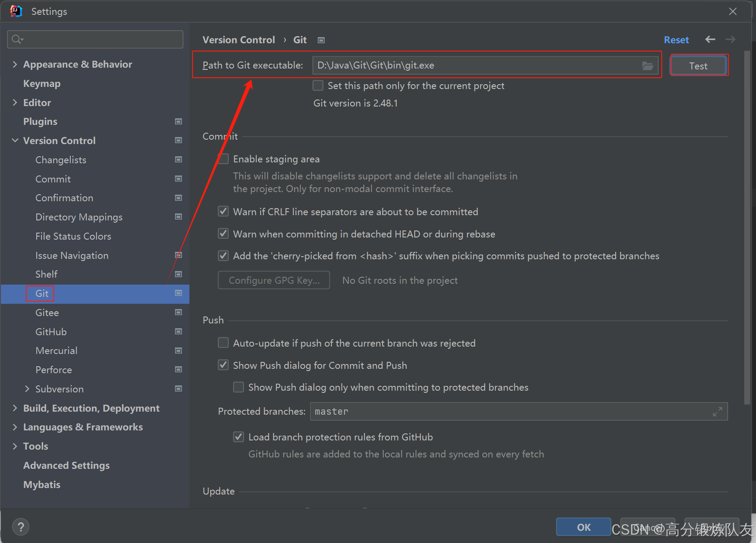The width and height of the screenshot is (756, 543).
Task: Click the search magnifier icon in settings search
Action: 17,39
